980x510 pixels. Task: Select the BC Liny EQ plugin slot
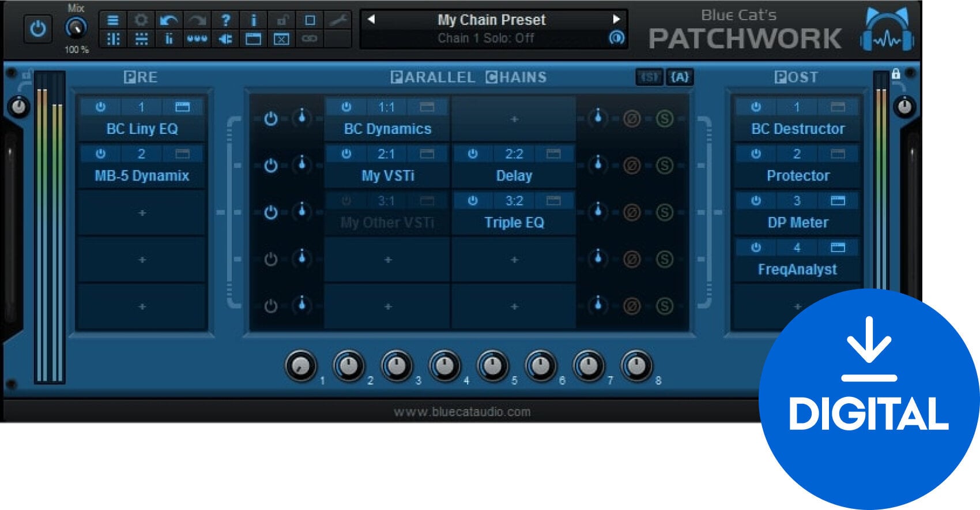[x=142, y=129]
